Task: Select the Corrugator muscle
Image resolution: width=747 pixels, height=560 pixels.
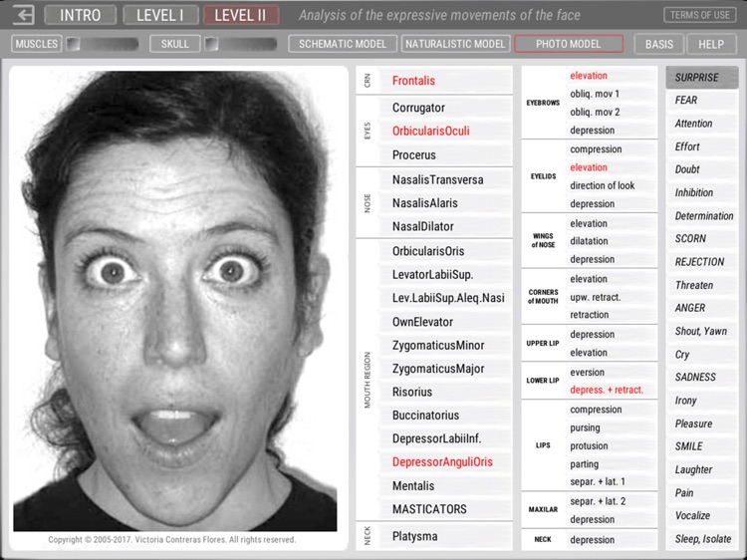Action: (445, 108)
